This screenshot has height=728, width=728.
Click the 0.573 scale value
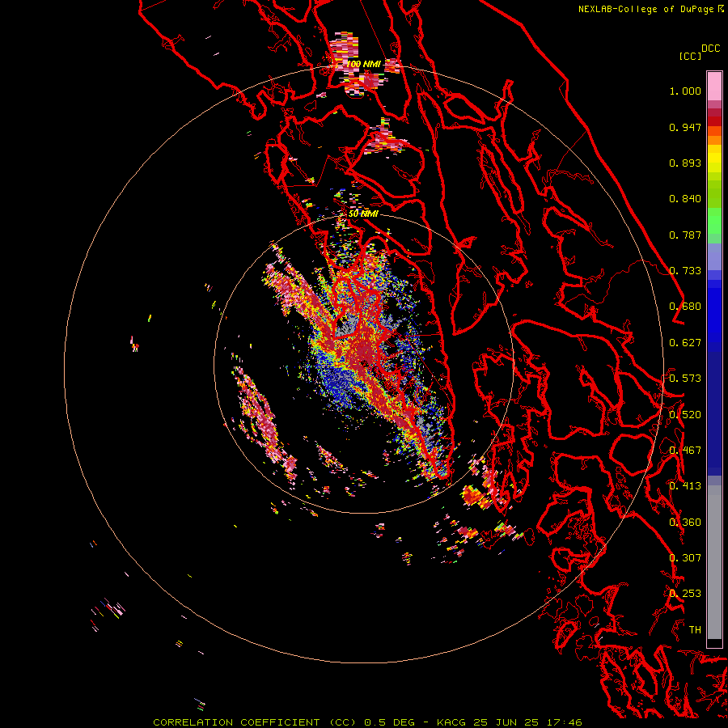click(685, 379)
